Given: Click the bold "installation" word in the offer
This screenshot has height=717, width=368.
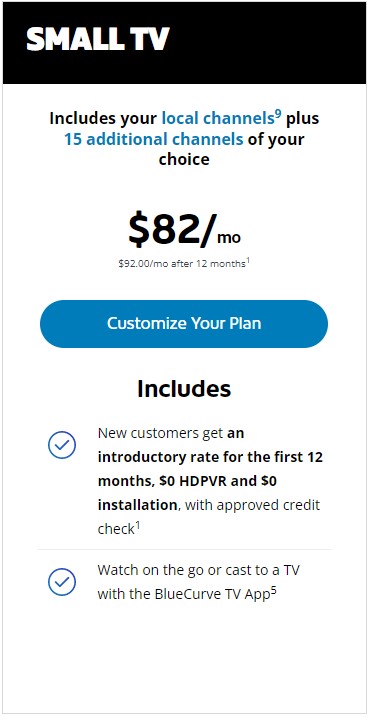Looking at the screenshot, I should coord(137,505).
